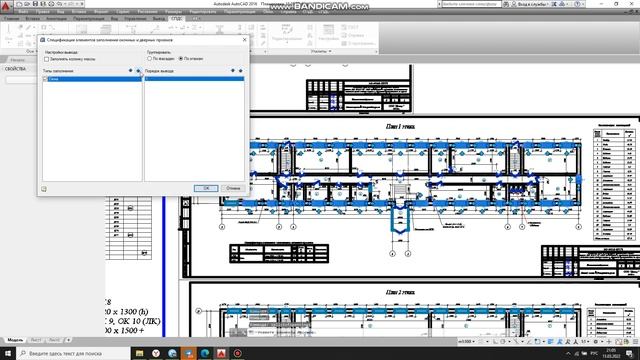Click the Windows taskbar search field
Image resolution: width=640 pixels, height=360 pixels.
(x=73, y=353)
